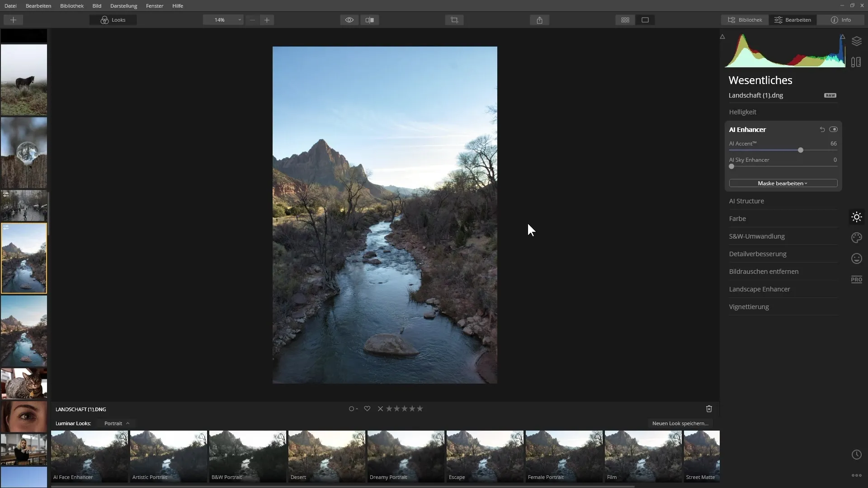Screen dimensions: 868x488
Task: Select the Essentials sun icon
Action: (x=856, y=217)
